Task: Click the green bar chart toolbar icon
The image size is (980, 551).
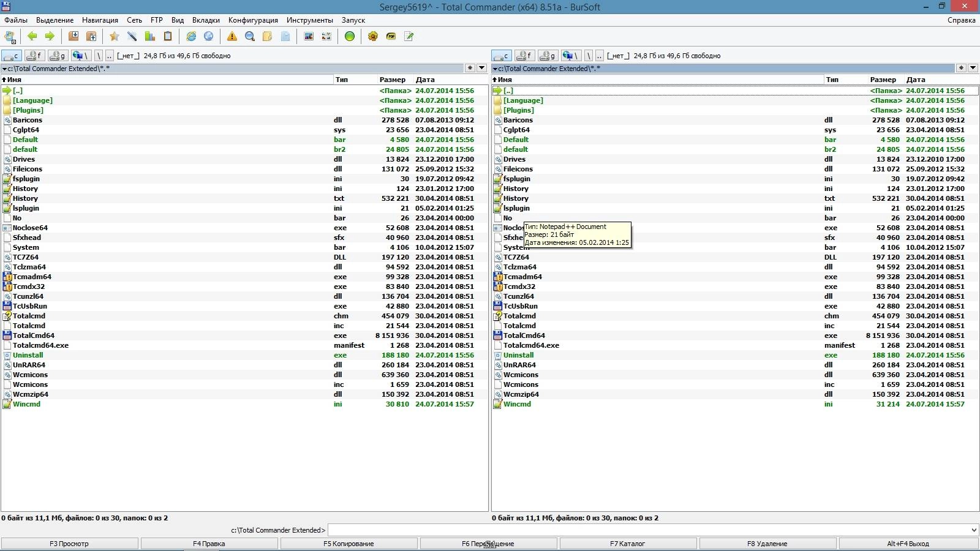Action: (149, 36)
